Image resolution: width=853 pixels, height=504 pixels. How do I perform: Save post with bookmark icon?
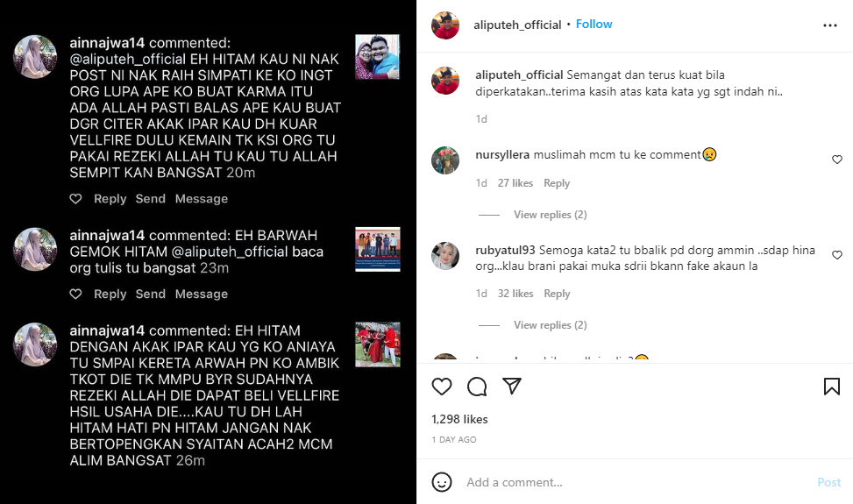[831, 387]
